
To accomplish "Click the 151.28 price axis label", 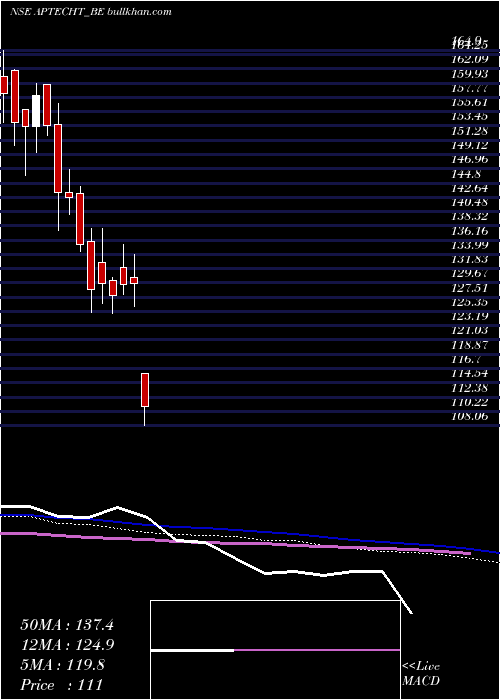I will coord(470,130).
